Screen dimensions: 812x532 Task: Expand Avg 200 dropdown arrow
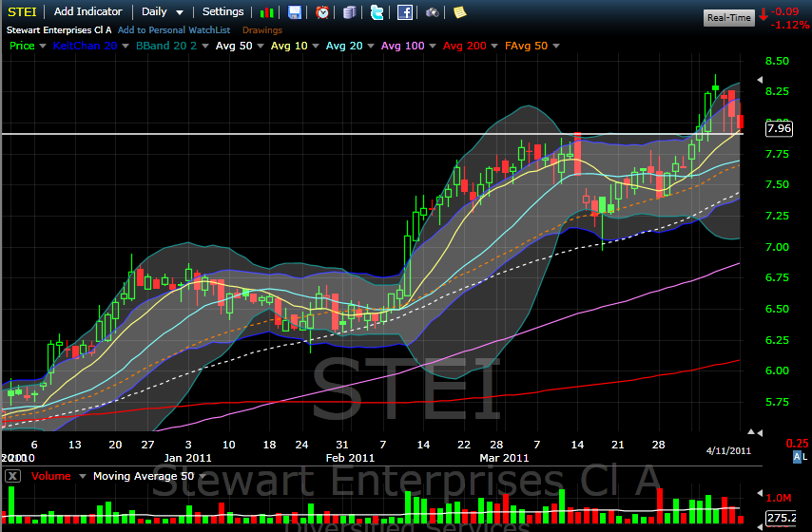tap(494, 46)
